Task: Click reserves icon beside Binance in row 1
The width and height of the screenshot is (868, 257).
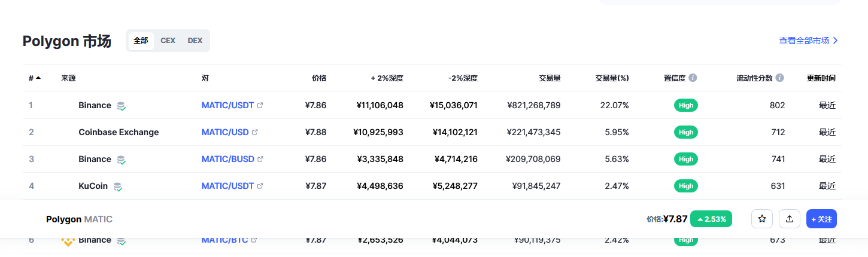Action: [122, 106]
